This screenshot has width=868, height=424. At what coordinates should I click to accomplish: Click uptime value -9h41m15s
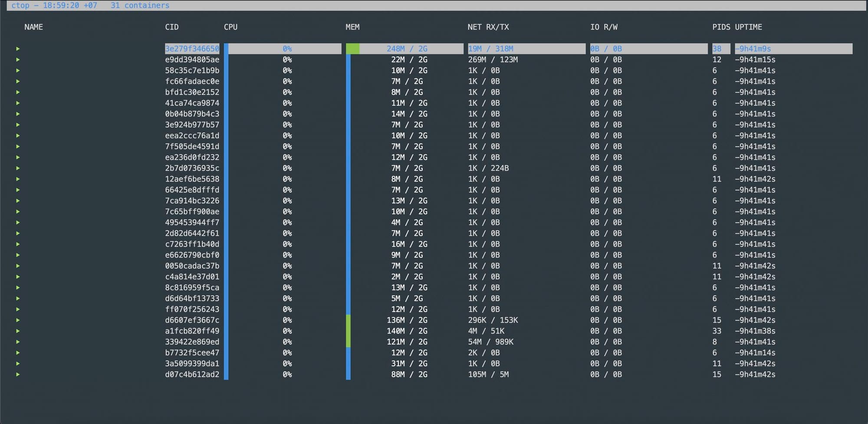755,59
